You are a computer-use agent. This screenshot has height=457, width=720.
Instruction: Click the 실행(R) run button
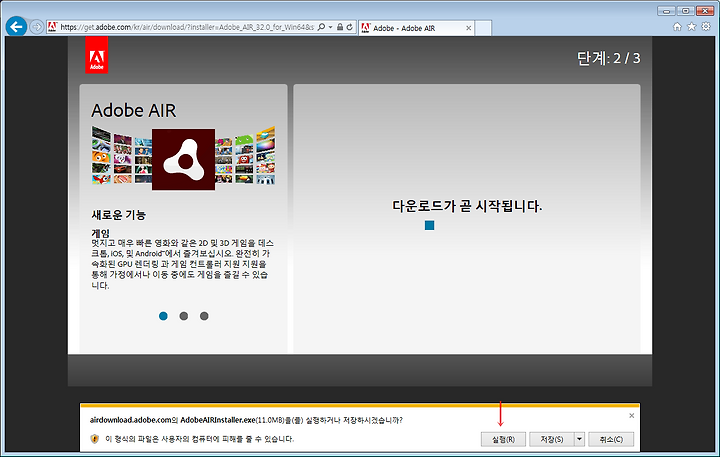pos(503,440)
